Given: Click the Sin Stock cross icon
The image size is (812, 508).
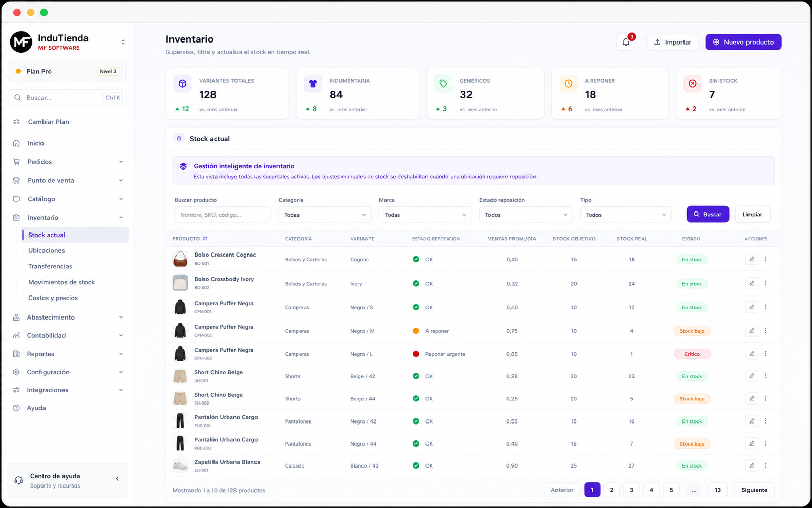Looking at the screenshot, I should (692, 83).
